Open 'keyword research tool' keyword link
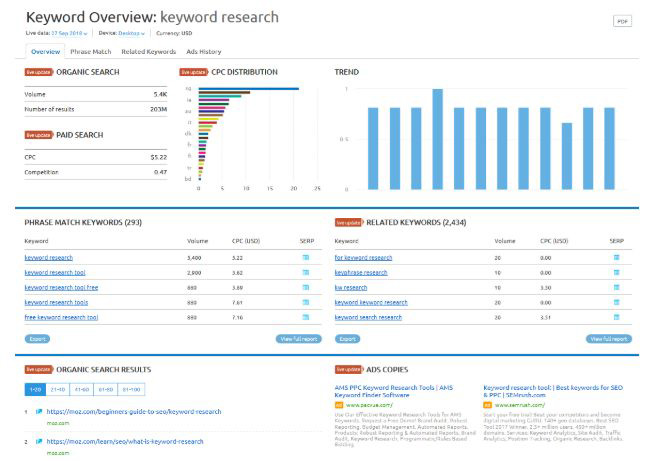Image resolution: width=653 pixels, height=461 pixels. pyautogui.click(x=55, y=273)
